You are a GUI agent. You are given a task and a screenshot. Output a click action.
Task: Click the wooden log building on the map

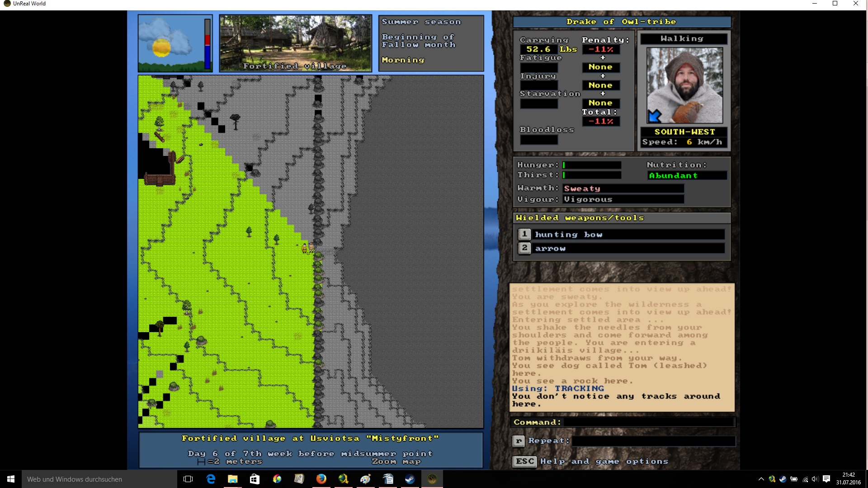point(160,169)
